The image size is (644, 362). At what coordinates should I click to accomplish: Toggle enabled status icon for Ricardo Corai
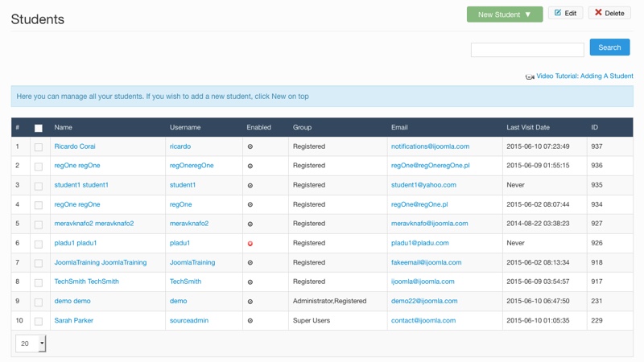click(x=250, y=146)
